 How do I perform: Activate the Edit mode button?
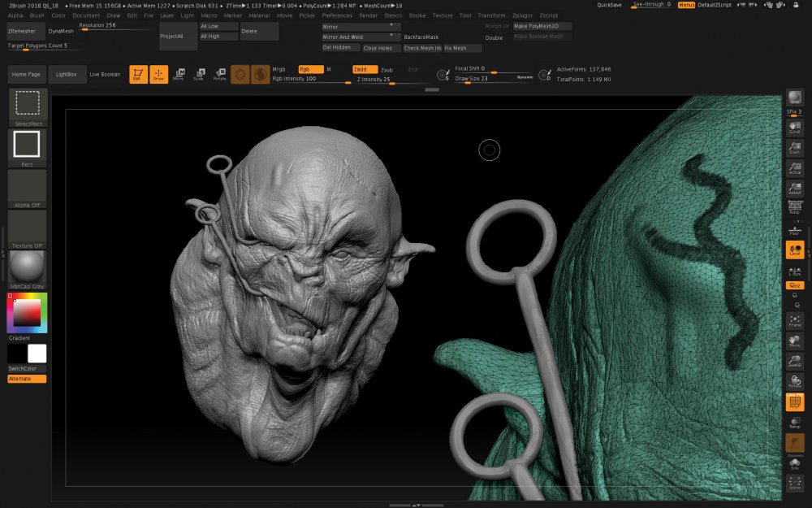pos(138,74)
